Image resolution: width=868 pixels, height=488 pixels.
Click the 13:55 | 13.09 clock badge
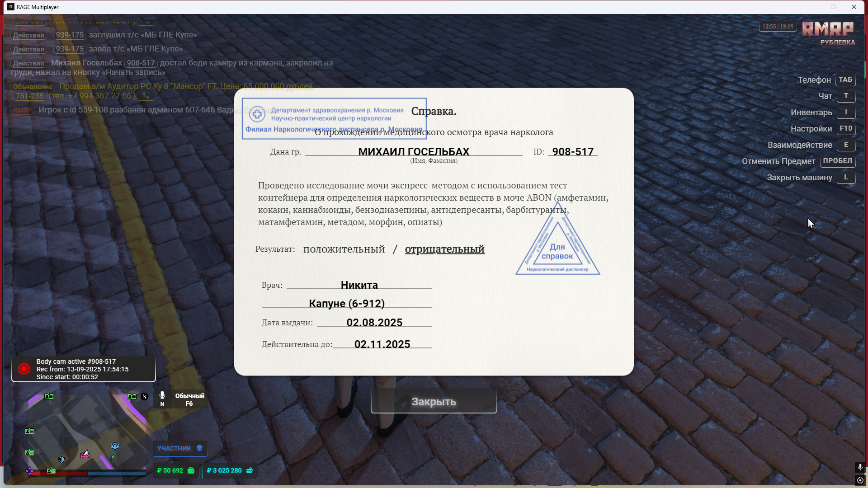click(778, 27)
